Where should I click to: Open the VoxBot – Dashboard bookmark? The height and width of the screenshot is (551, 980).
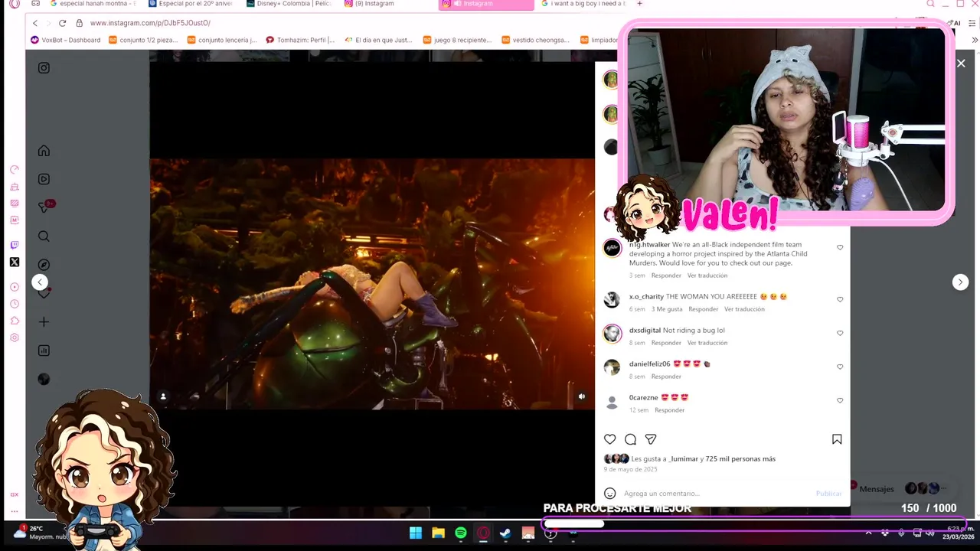[65, 40]
